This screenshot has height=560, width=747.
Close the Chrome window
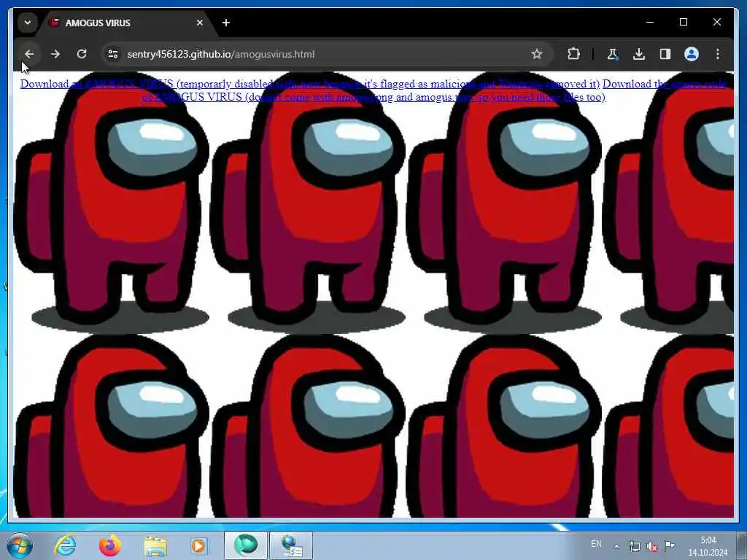click(x=716, y=22)
